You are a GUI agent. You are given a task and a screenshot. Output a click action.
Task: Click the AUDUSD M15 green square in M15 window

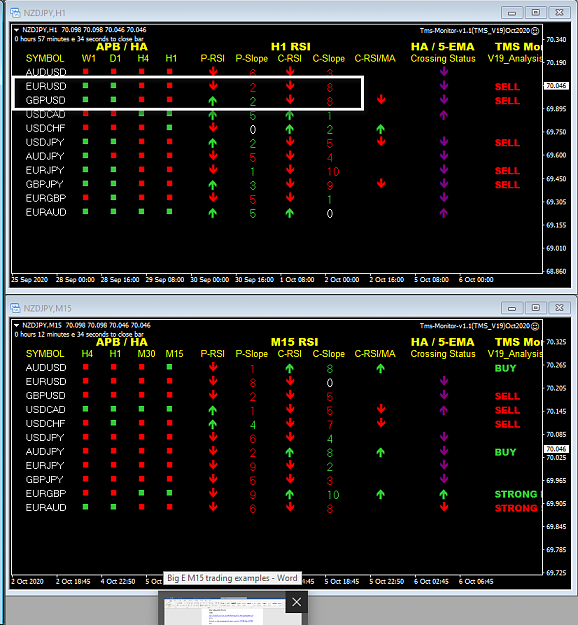(x=169, y=367)
